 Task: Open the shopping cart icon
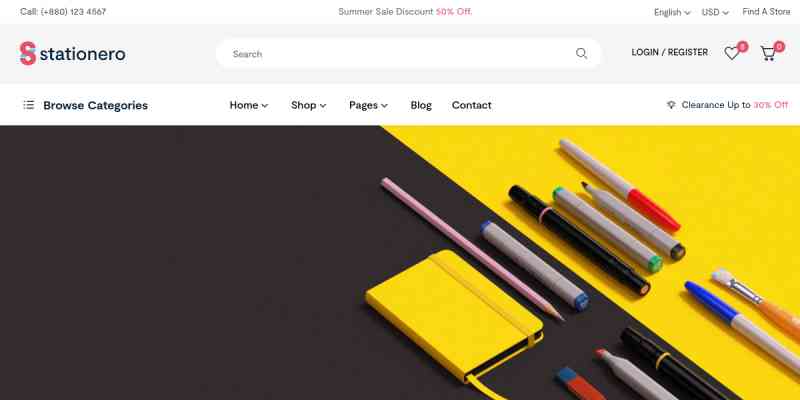tap(768, 53)
